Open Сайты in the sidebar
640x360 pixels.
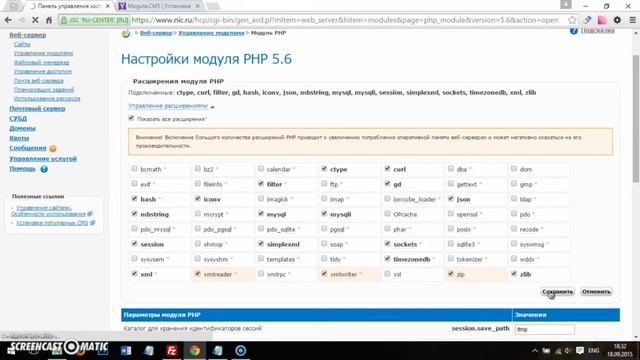tap(22, 44)
